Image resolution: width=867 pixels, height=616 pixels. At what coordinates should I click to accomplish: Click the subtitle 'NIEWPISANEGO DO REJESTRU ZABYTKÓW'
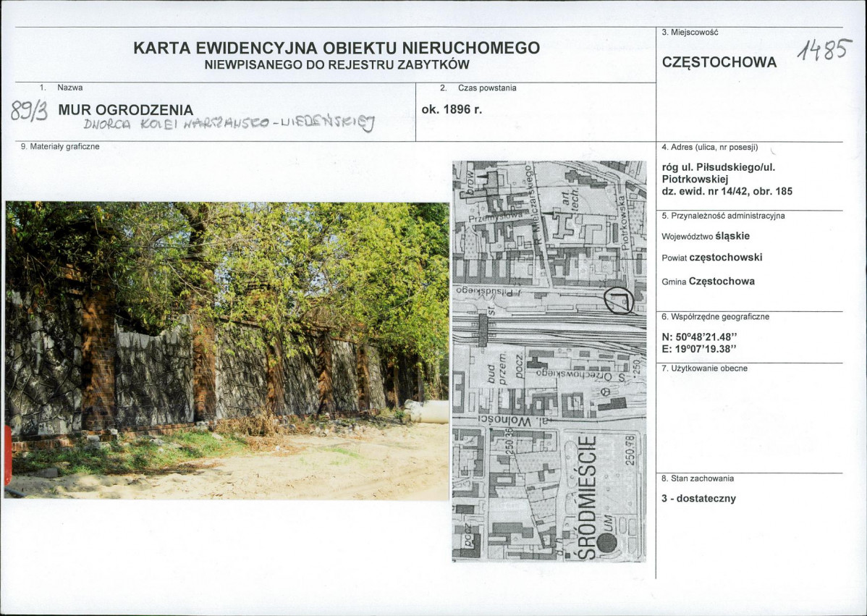337,64
